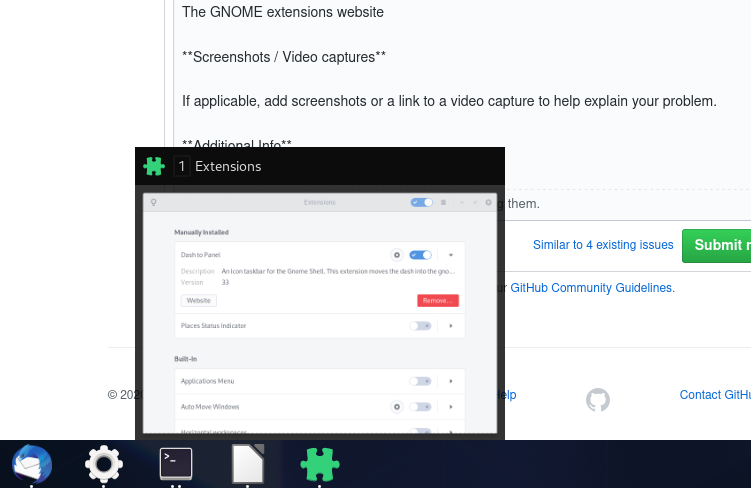The height and width of the screenshot is (488, 751).
Task: Select the Extensions window preview thumbnail
Action: click(x=320, y=313)
